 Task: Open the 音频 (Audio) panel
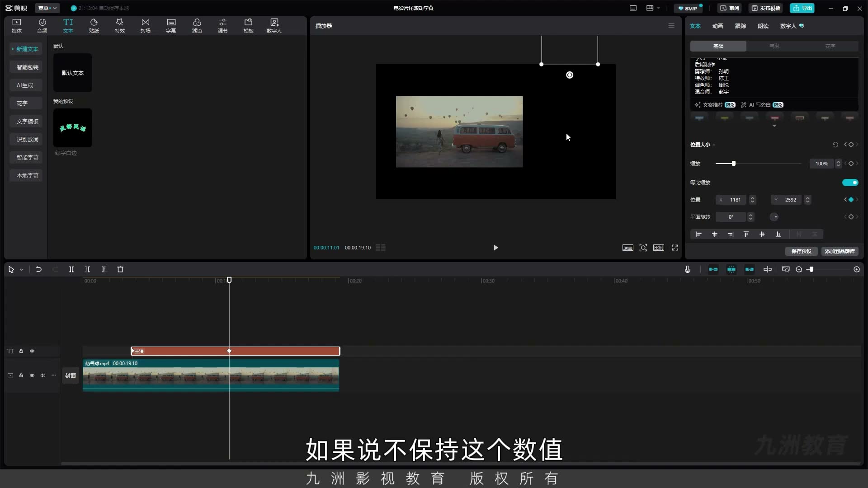coord(42,26)
